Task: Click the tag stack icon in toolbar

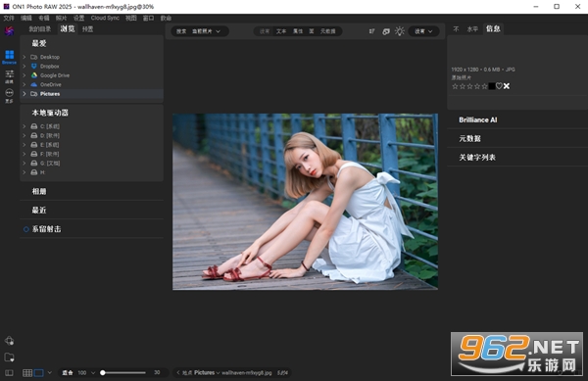Action: click(x=386, y=31)
